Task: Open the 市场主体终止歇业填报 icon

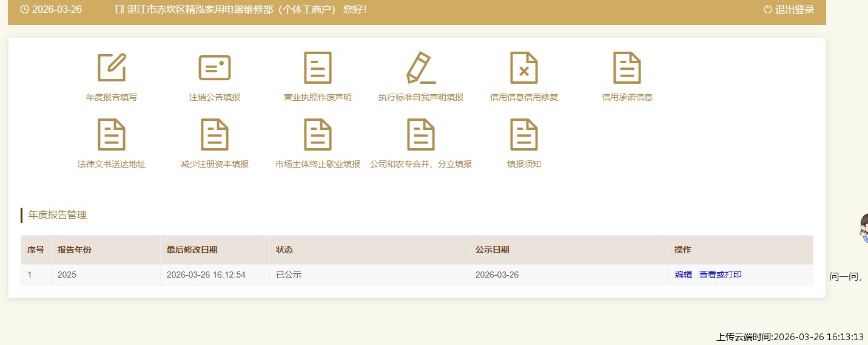Action: [318, 134]
